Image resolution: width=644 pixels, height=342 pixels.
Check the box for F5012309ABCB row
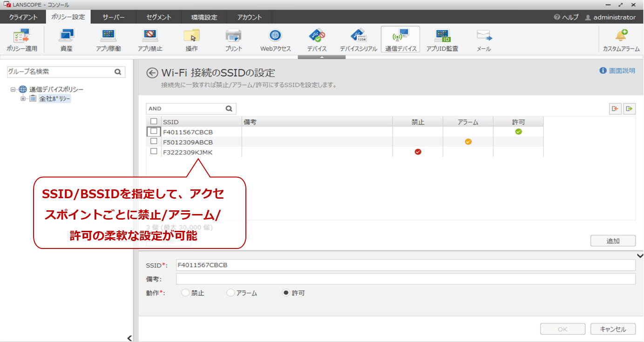click(154, 141)
